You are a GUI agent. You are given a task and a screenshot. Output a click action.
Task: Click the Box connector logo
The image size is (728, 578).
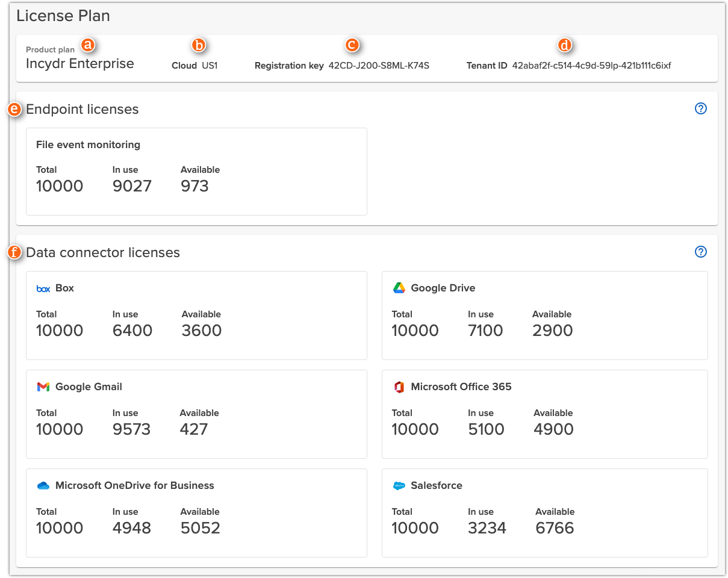pyautogui.click(x=42, y=288)
